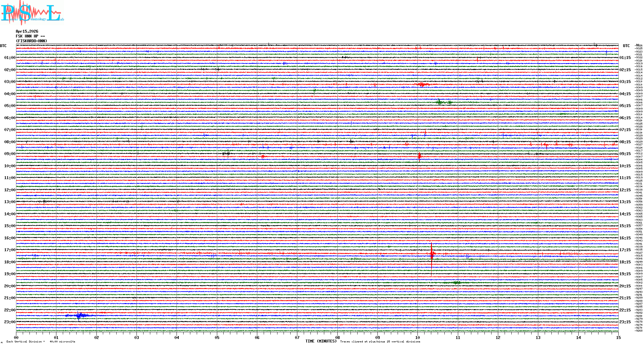644x346 pixels.
Task: Click the Apr15,2026 date label
Action: point(27,31)
